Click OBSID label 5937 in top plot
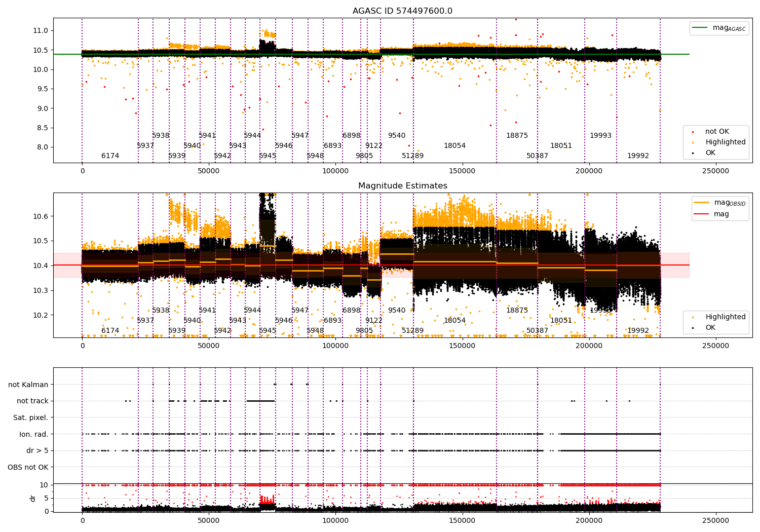Viewport: 760px width, 532px height. pos(145,145)
